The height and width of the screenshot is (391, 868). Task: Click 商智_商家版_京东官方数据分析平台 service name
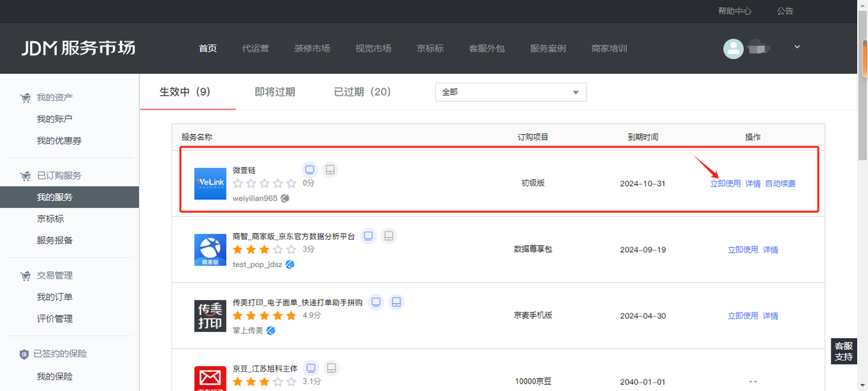[x=294, y=236]
